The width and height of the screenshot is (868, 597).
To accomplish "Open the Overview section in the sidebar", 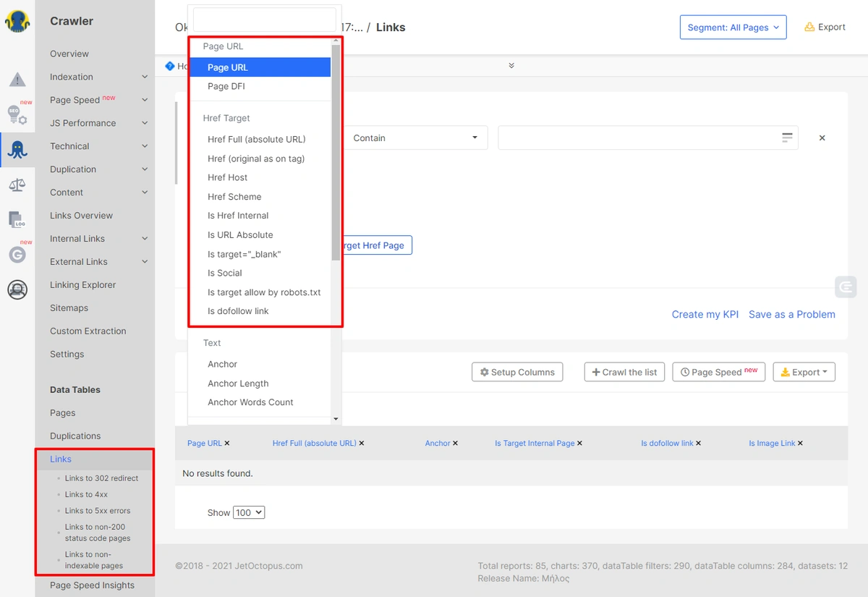I will click(x=69, y=54).
